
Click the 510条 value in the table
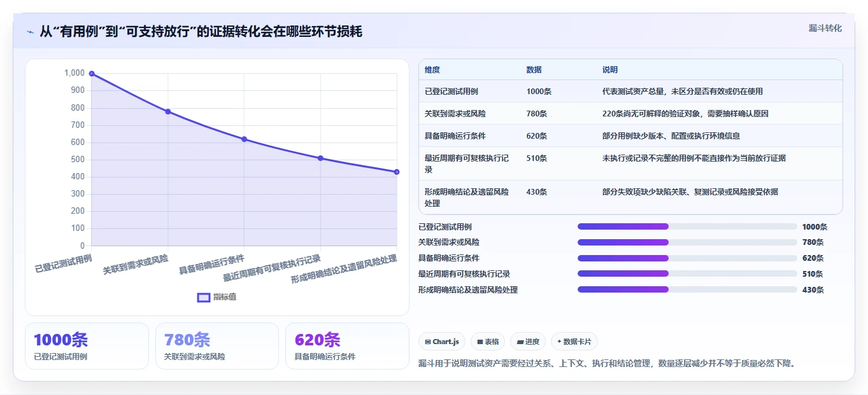[537, 158]
